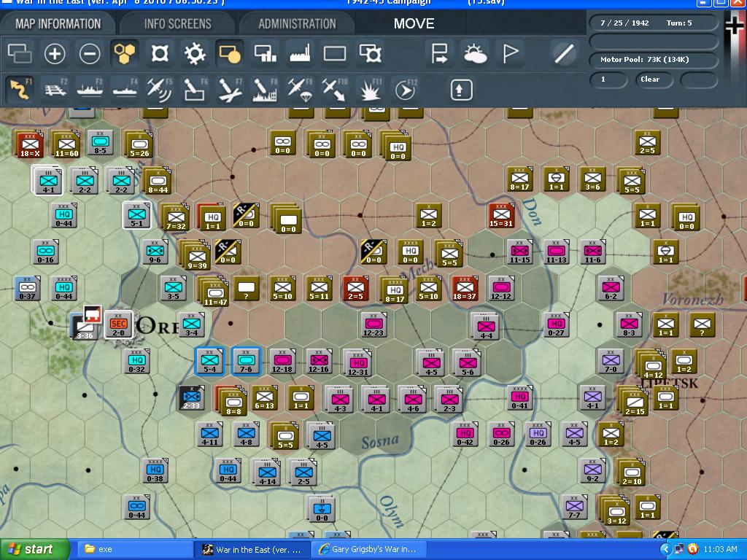Select the F8 Bomb City mode icon
This screenshot has width=747, height=560.
coord(265,90)
